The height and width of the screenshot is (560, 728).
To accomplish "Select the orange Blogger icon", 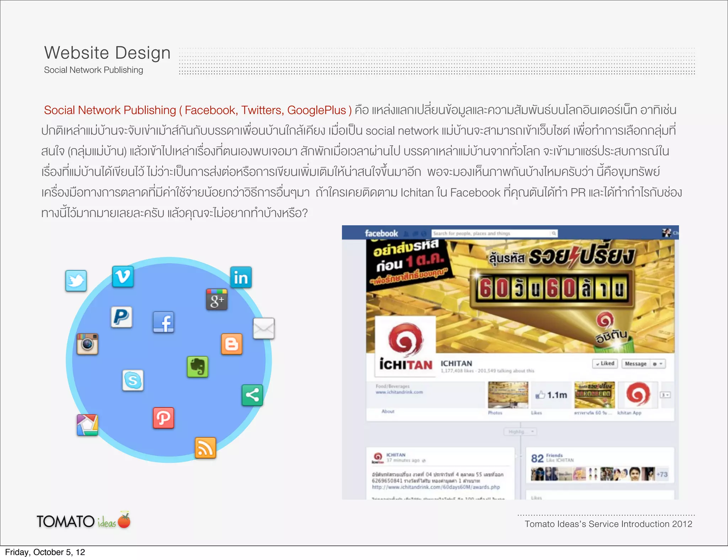I will click(x=232, y=344).
